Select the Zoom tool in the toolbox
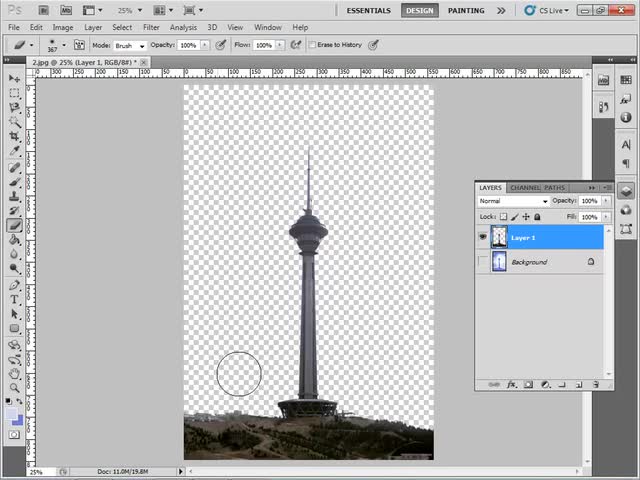 click(x=14, y=387)
